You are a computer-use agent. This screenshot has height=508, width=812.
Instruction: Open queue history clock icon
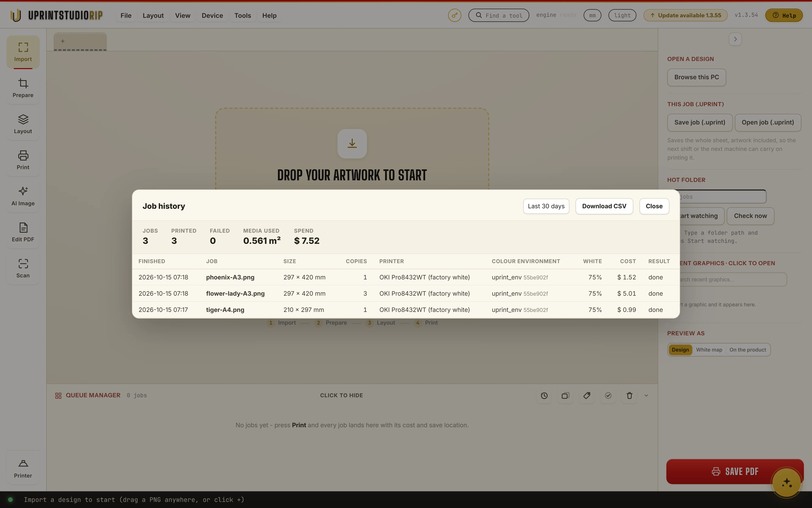click(x=544, y=395)
